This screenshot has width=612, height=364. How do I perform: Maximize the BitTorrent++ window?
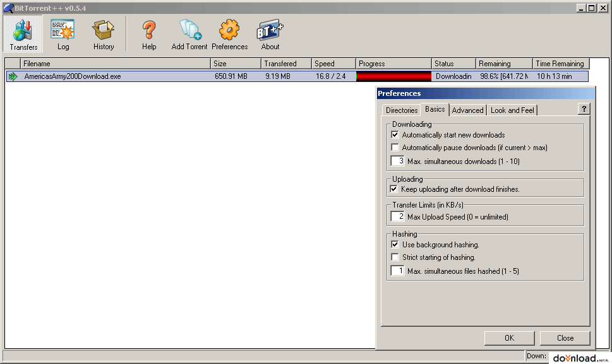tap(591, 8)
